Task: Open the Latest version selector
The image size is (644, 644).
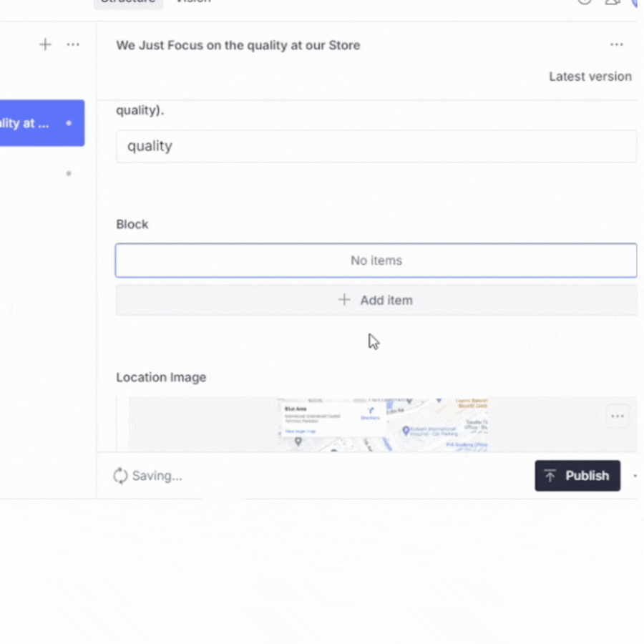Action: pyautogui.click(x=590, y=77)
